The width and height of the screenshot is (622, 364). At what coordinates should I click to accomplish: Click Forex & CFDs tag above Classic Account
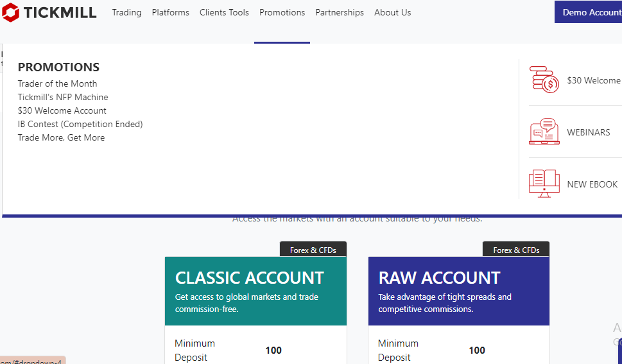pyautogui.click(x=313, y=250)
